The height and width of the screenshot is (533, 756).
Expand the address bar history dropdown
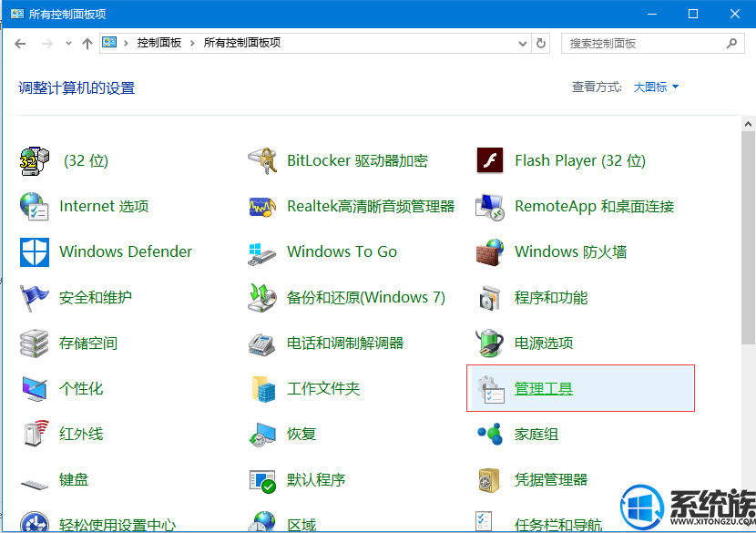(x=522, y=44)
